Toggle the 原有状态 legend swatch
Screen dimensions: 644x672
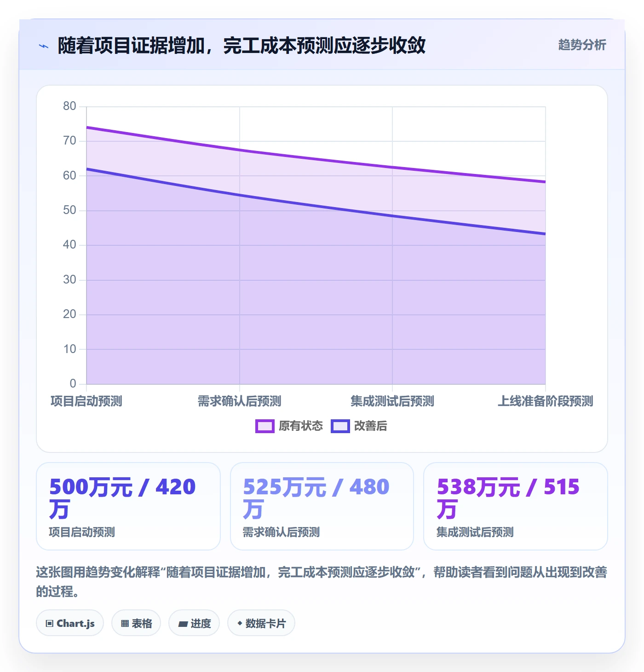pyautogui.click(x=265, y=426)
